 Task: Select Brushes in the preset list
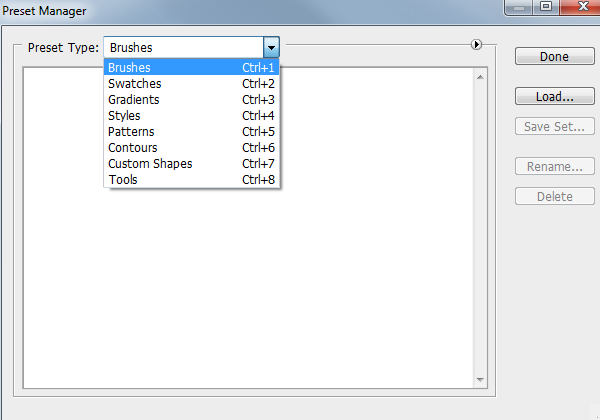coord(191,67)
